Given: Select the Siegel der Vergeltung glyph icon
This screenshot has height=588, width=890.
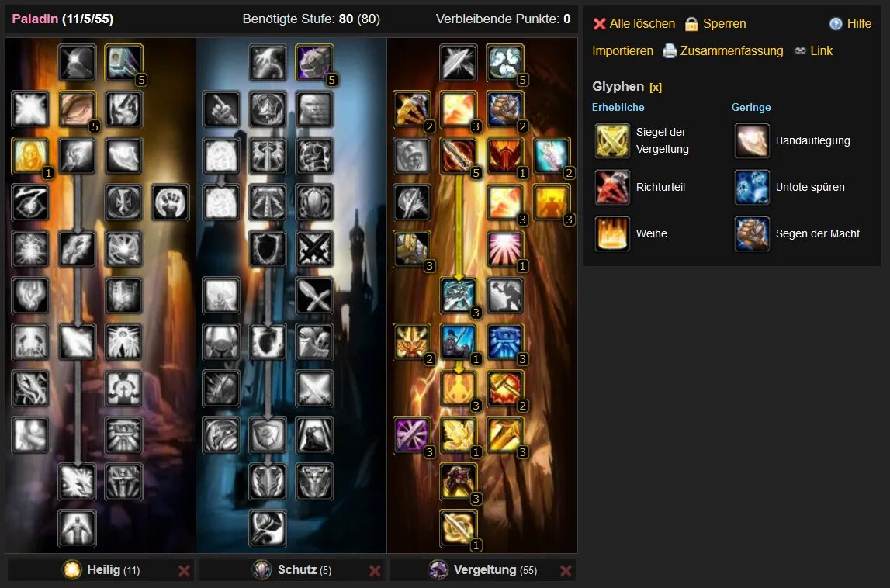Looking at the screenshot, I should (x=612, y=140).
